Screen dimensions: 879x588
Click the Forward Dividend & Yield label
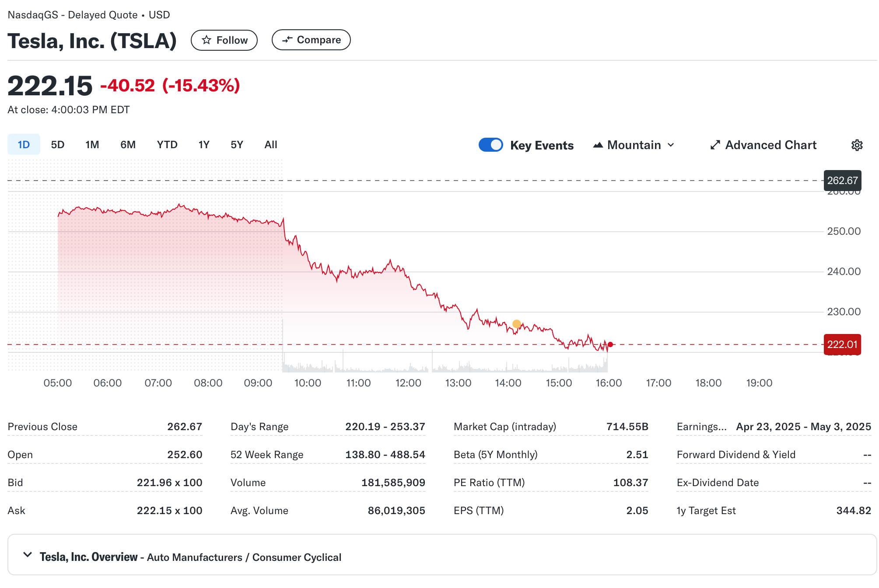(x=736, y=455)
